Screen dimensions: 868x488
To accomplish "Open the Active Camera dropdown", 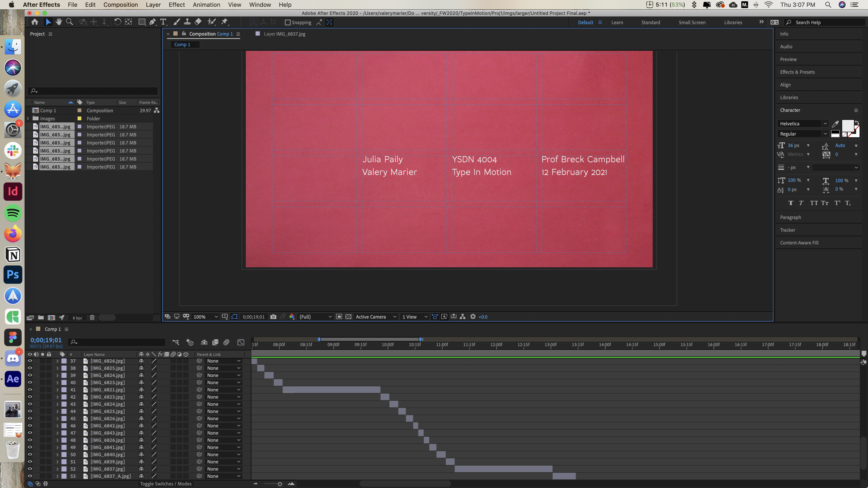I will [376, 317].
